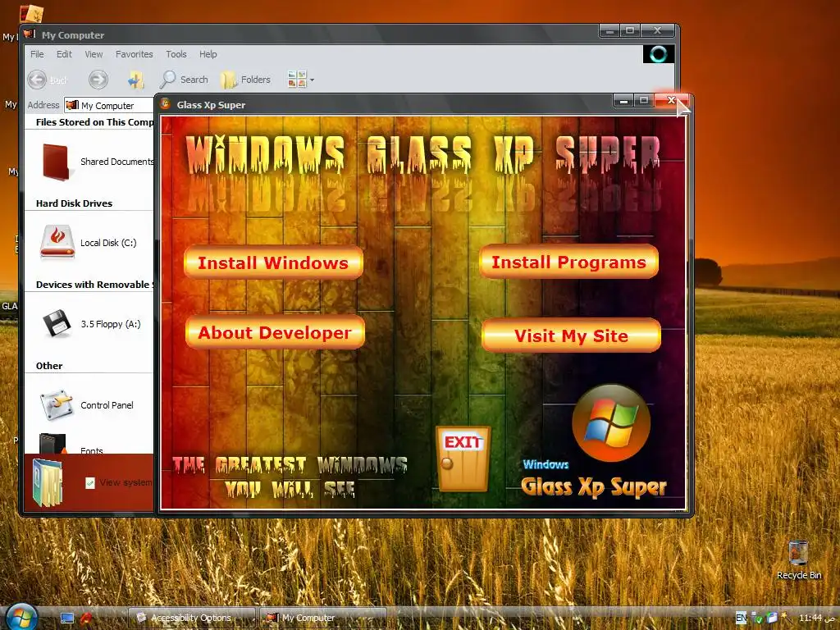Click the EXIT door icon

pos(463,459)
